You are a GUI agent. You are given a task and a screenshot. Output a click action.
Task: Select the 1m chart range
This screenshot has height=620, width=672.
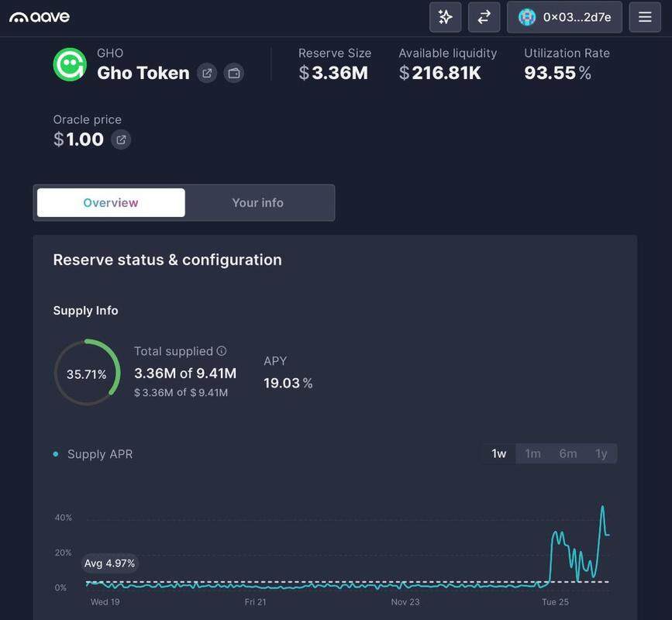point(533,454)
